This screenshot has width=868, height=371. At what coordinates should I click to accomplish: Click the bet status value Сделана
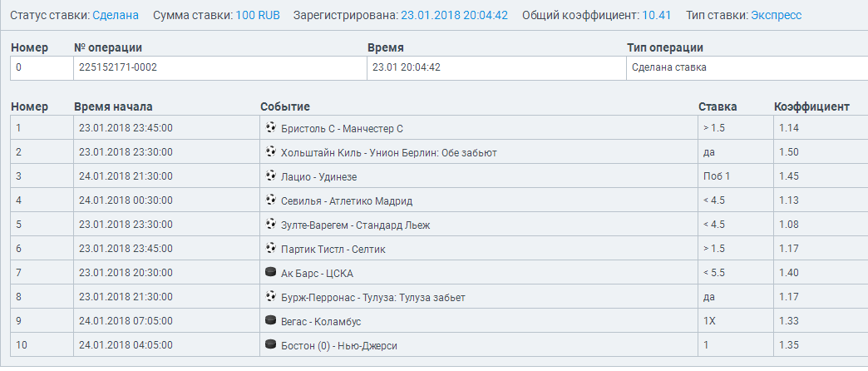pyautogui.click(x=116, y=16)
